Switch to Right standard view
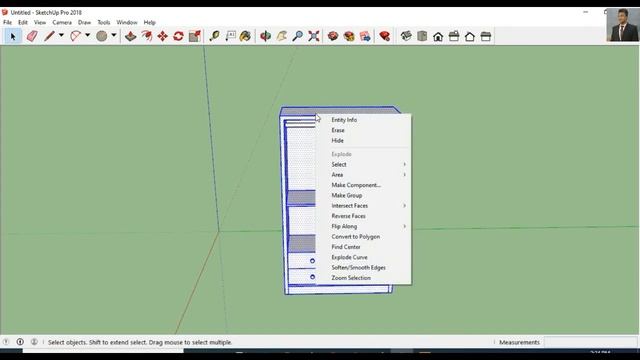 (454, 36)
